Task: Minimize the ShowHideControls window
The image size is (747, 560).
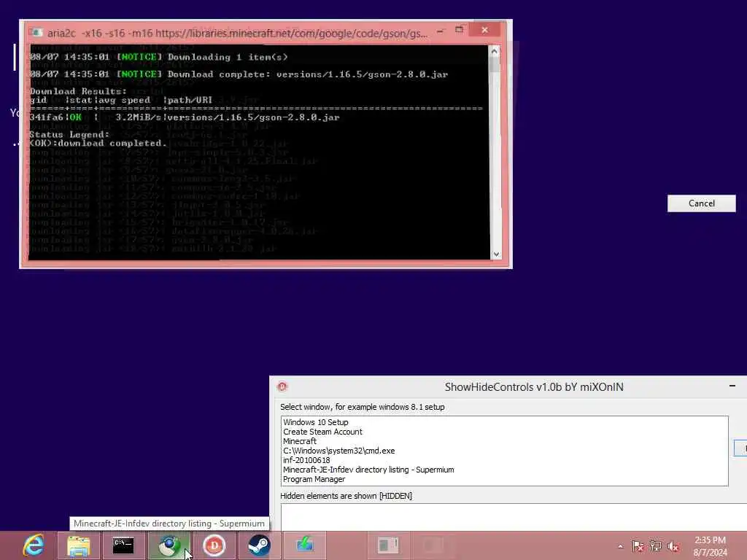Action: tap(732, 386)
